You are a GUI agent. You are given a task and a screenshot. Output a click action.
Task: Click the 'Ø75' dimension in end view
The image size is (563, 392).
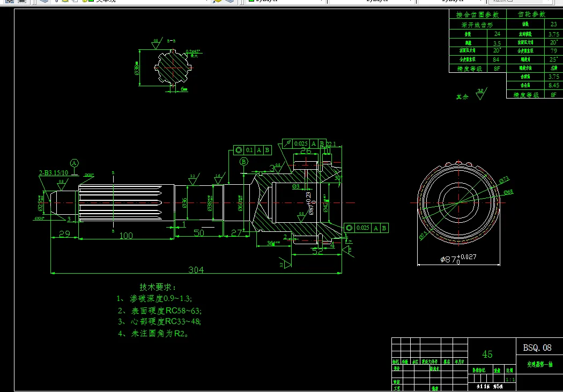coord(424,235)
